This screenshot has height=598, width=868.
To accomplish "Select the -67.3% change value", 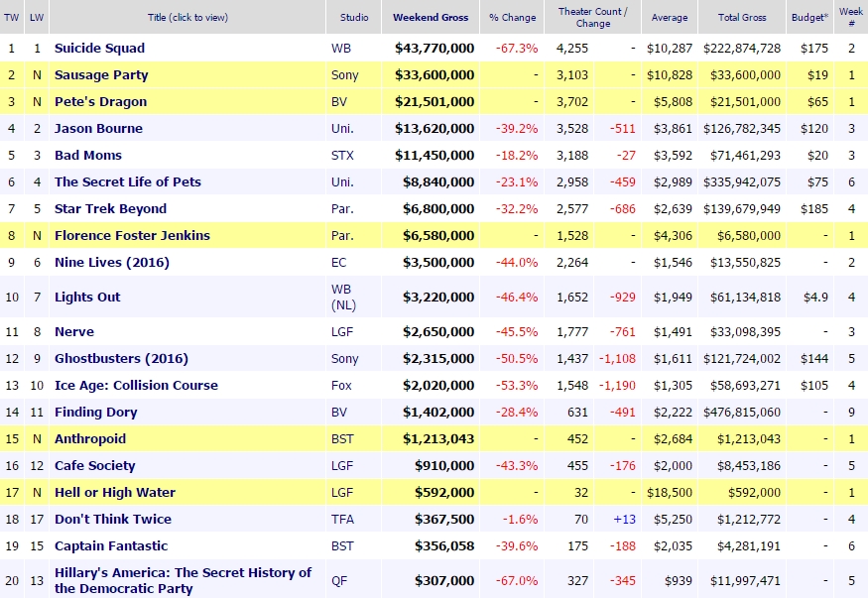I will (x=517, y=49).
